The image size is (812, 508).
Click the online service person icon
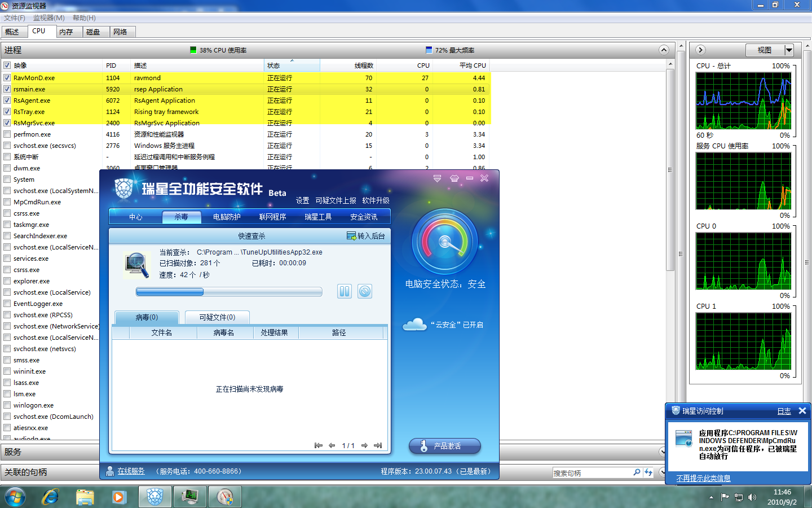[x=110, y=471]
